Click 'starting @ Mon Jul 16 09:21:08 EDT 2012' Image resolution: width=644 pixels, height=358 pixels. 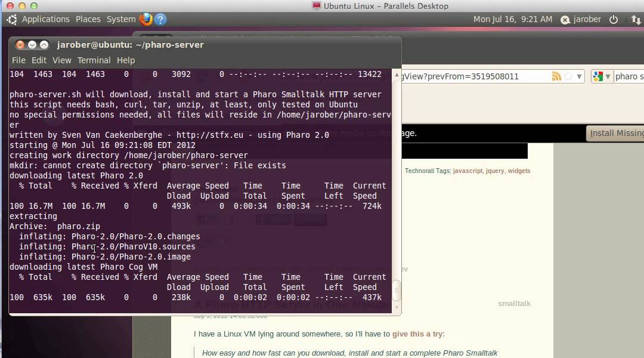103,145
